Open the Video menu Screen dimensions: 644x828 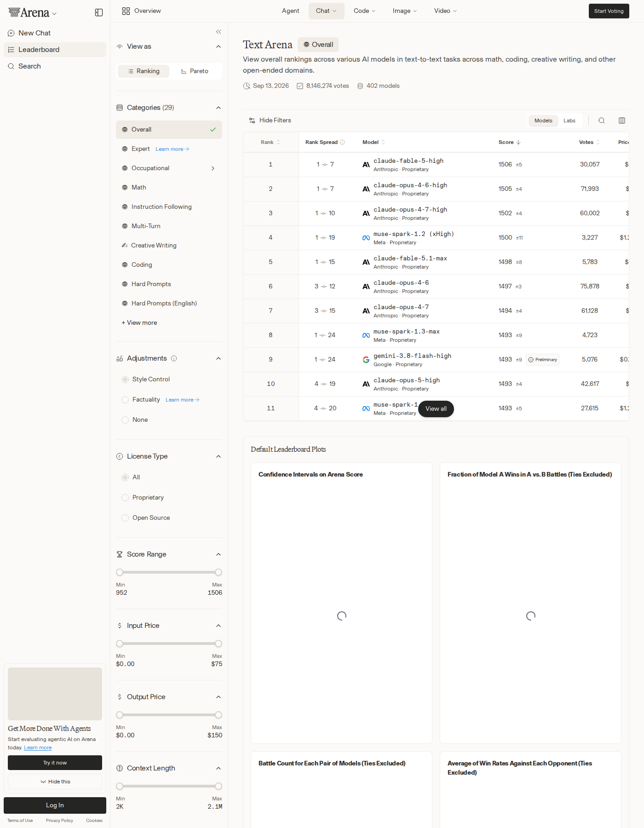(x=446, y=11)
